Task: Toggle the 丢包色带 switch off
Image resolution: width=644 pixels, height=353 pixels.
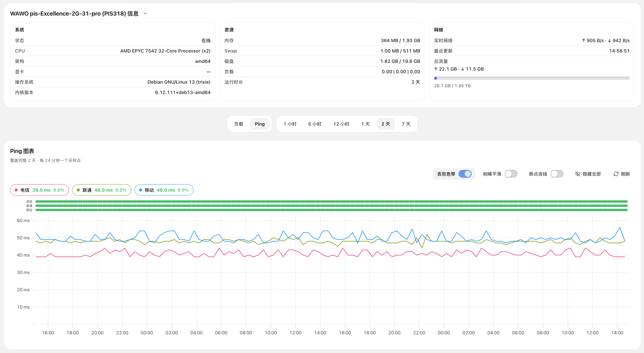Action: click(465, 174)
